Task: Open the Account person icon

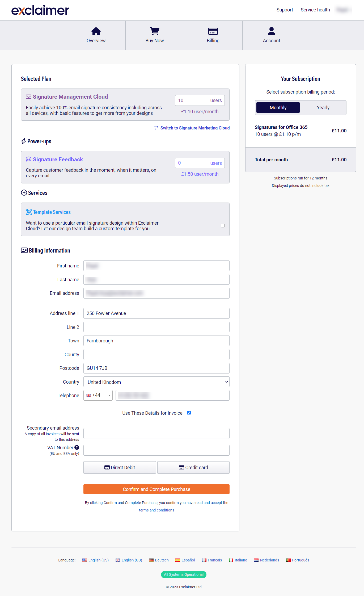Action: (x=271, y=31)
